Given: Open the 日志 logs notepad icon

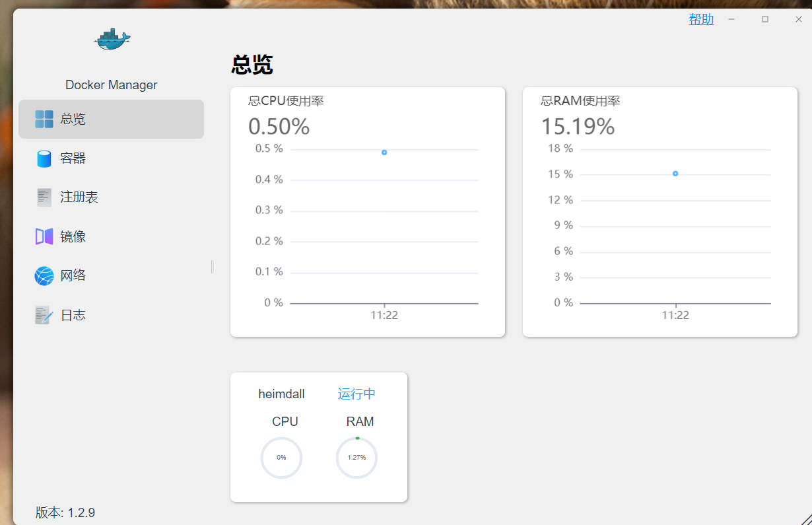Looking at the screenshot, I should coord(44,315).
